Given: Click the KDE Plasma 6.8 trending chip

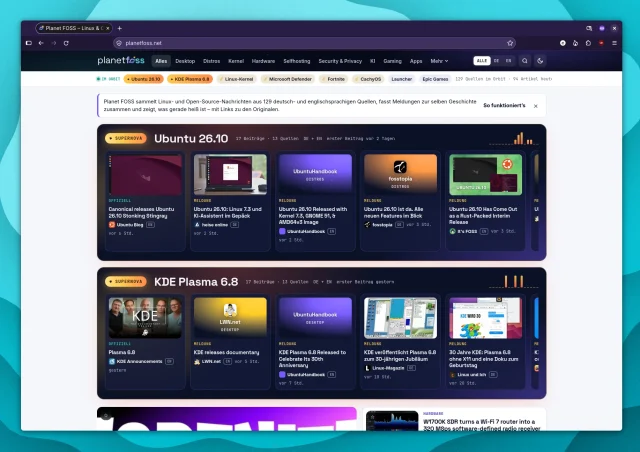Looking at the screenshot, I should pyautogui.click(x=190, y=79).
